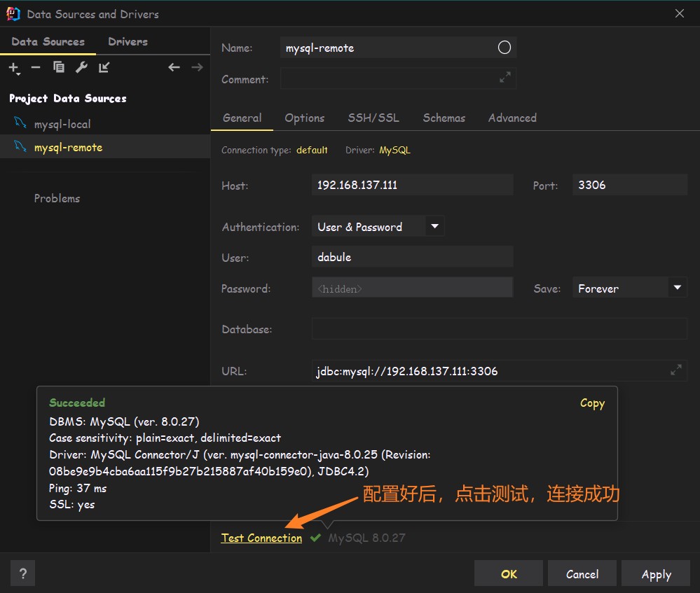Open the Schemas tab
Viewport: 700px width, 593px height.
coord(444,118)
